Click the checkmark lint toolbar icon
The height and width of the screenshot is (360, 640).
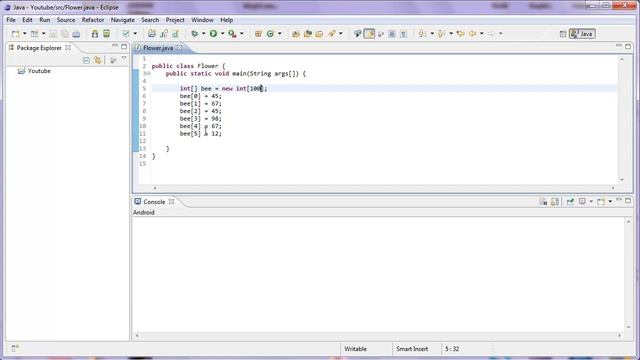click(x=126, y=34)
